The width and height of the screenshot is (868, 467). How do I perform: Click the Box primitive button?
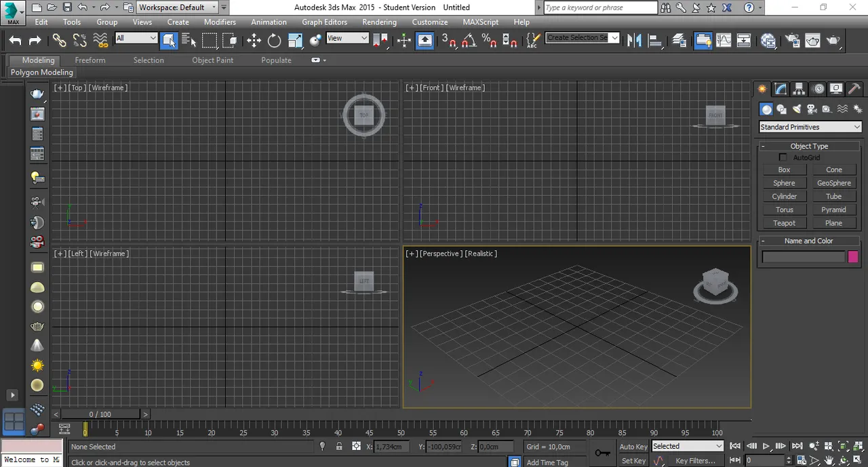tap(784, 170)
